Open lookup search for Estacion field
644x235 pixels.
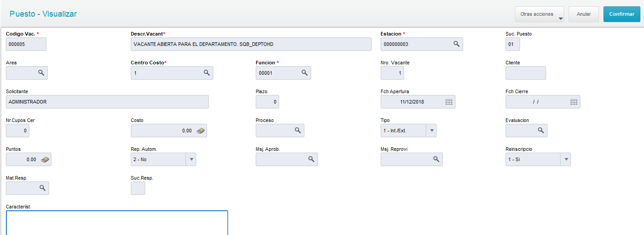(x=456, y=44)
